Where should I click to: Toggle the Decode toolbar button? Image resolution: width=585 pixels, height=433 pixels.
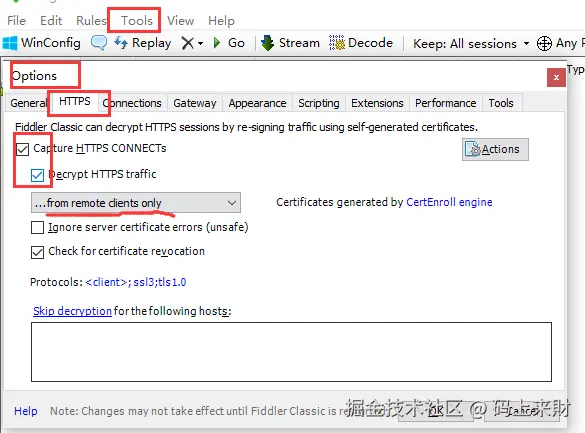point(361,43)
